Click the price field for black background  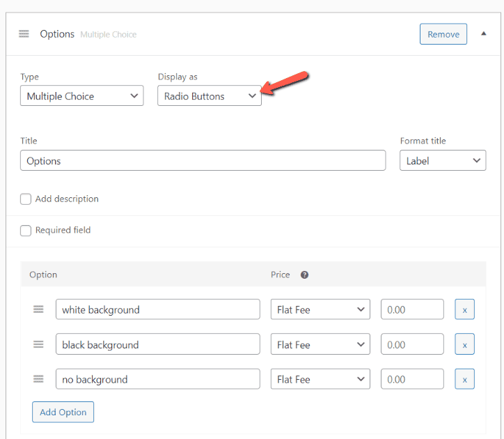click(411, 344)
